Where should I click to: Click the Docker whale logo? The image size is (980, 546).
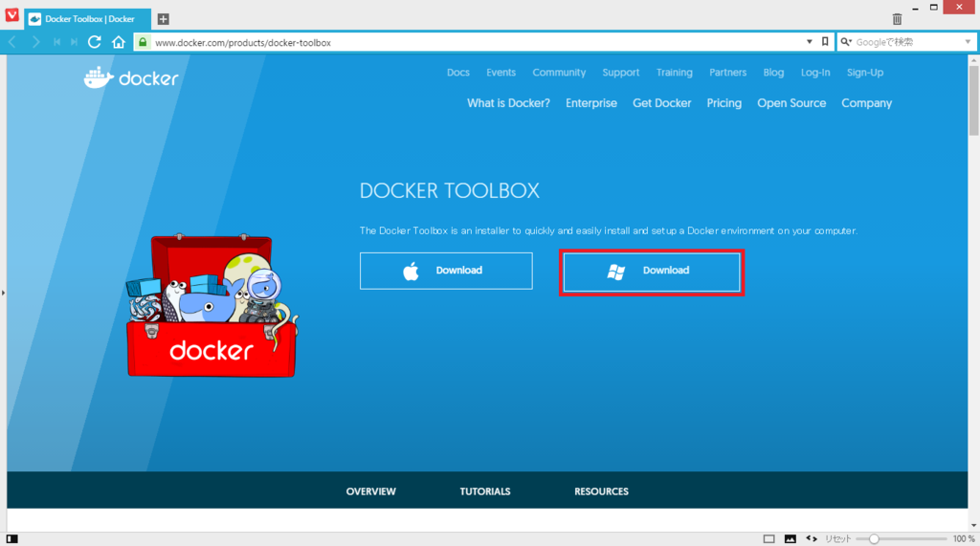coord(131,78)
